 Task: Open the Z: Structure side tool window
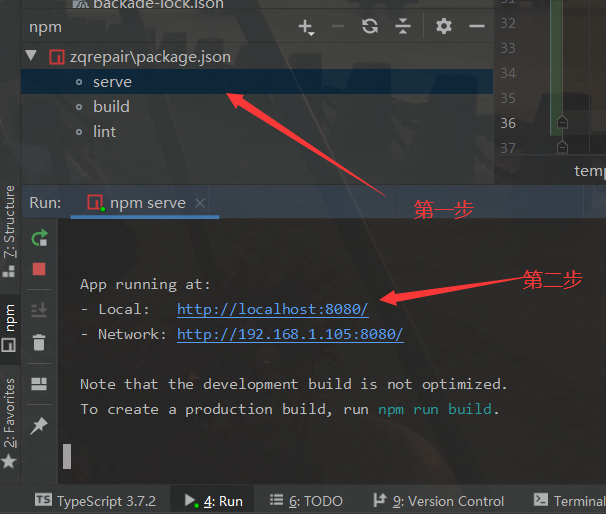(9, 231)
